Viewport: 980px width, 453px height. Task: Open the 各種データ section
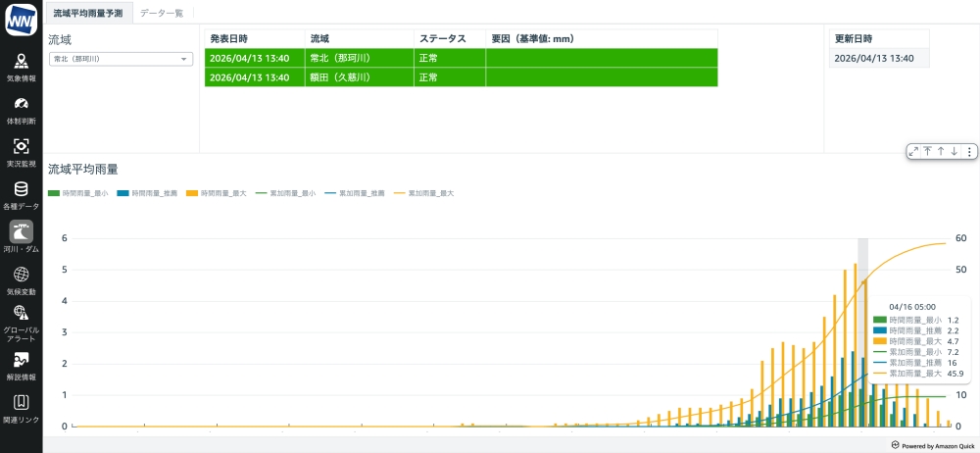pos(21,194)
